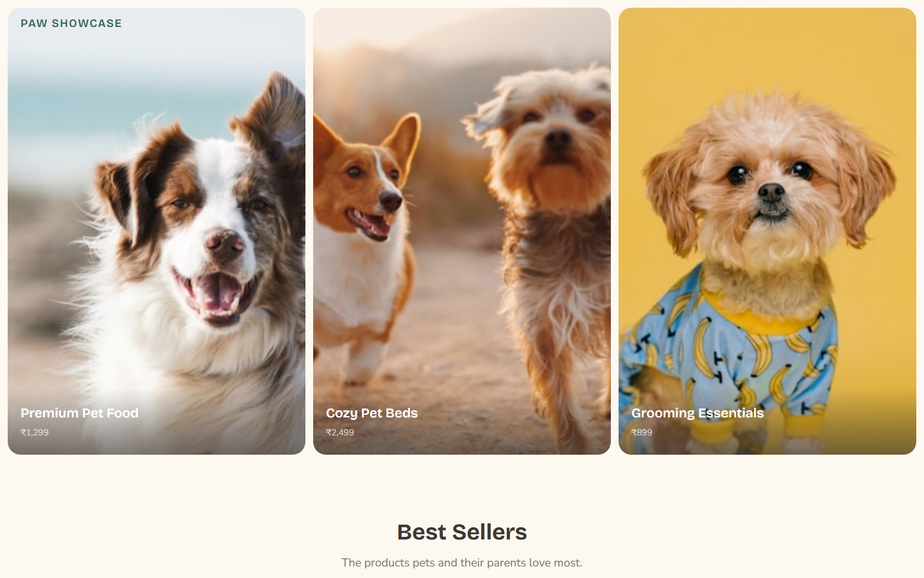Viewport: 924px width, 578px height.
Task: Click the Best Sellers subtitle about pet parents
Action: coord(462,563)
